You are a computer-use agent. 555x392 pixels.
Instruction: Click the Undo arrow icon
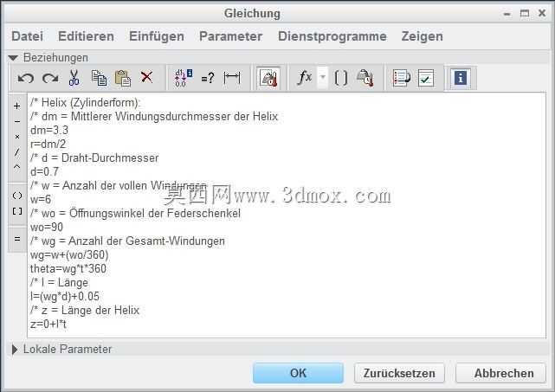[25, 78]
